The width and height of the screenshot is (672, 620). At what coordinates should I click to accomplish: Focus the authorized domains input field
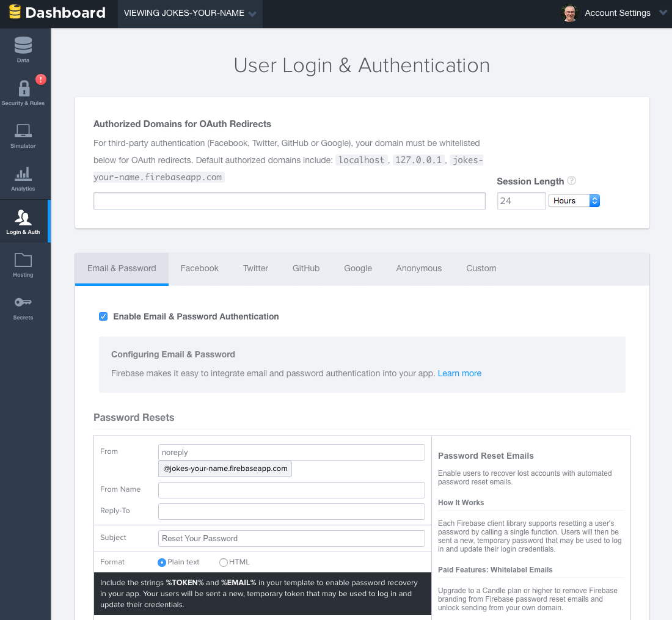[290, 201]
